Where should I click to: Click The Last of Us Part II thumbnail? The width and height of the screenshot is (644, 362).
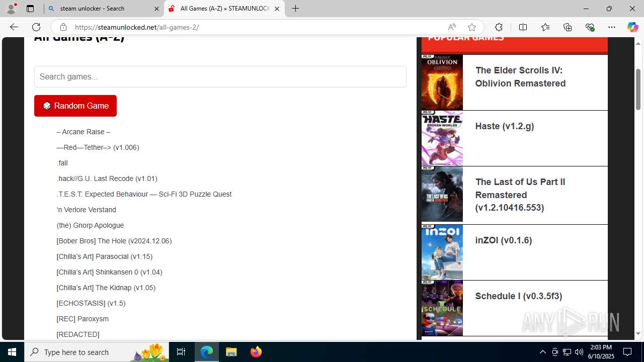pyautogui.click(x=442, y=194)
